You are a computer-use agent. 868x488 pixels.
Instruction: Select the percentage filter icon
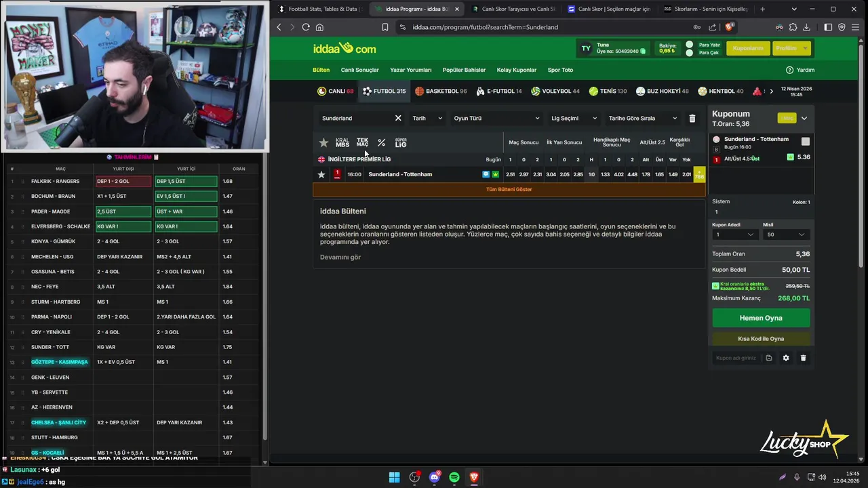coord(382,143)
